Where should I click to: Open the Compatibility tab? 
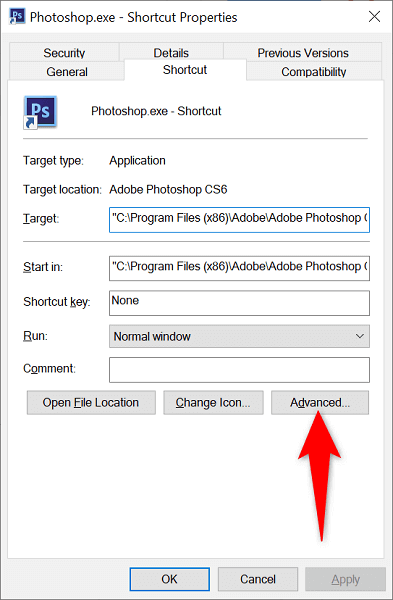click(314, 72)
